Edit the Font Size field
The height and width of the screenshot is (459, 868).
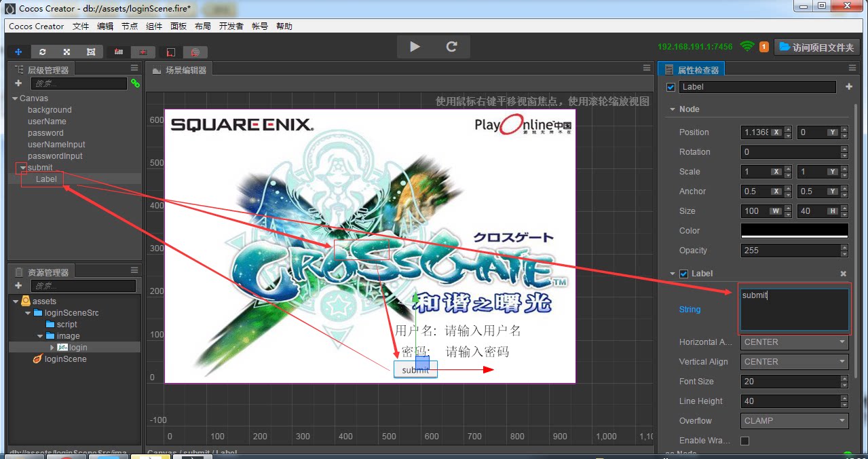point(791,382)
